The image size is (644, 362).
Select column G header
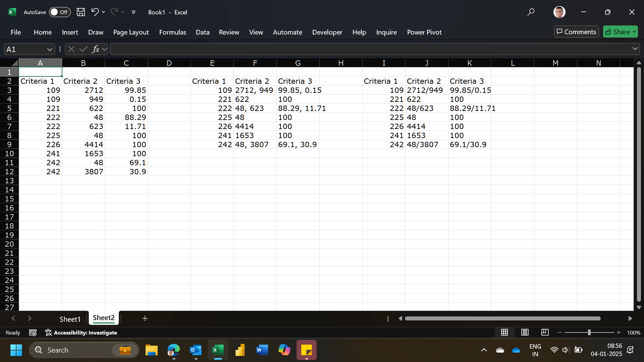[298, 63]
